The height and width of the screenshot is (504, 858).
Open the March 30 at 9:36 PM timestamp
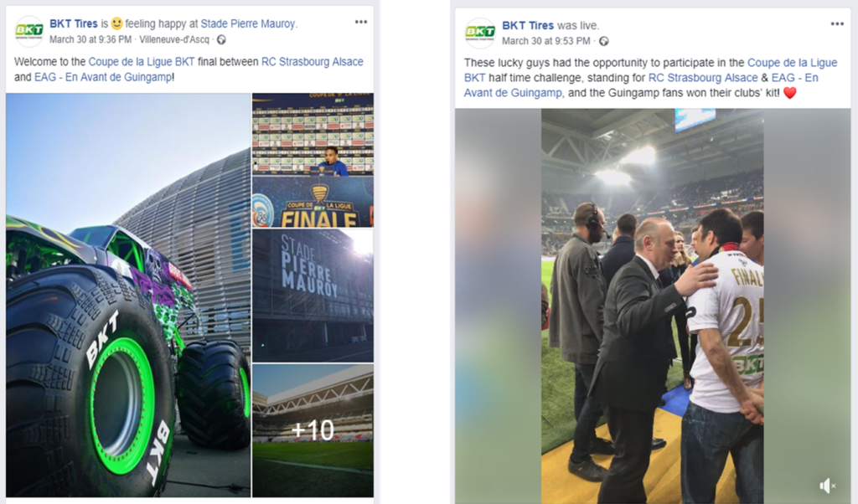pyautogui.click(x=90, y=39)
